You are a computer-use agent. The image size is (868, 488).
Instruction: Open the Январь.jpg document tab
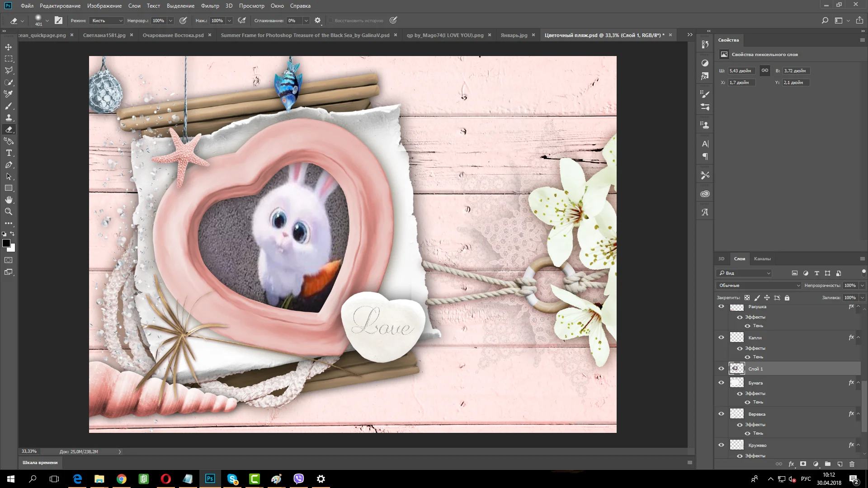click(514, 35)
